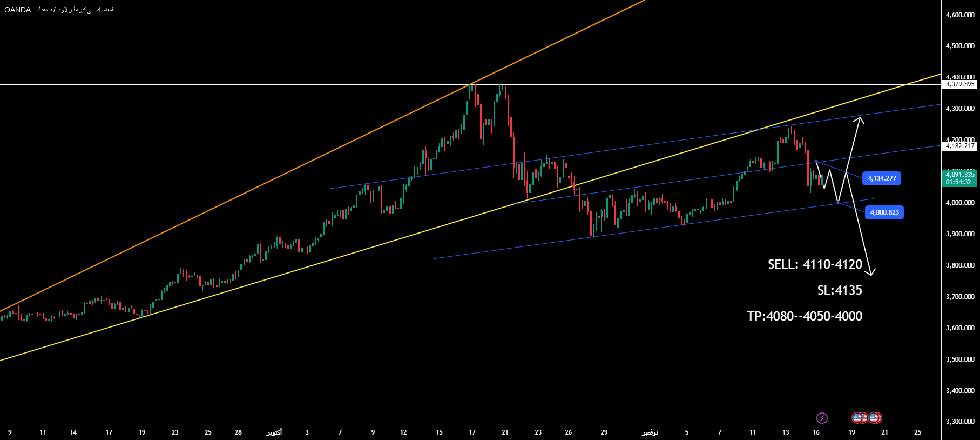Select the white horizontal resistance line
Image resolution: width=980 pixels, height=440 pixels.
point(216,84)
